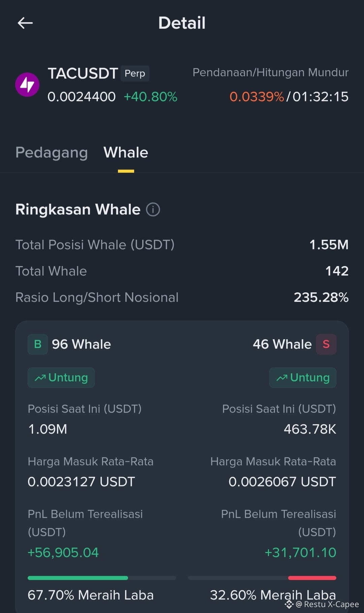Screen dimensions: 364x613
Task: Select the +31,701.10 unrealized PnL value
Action: 301,553
